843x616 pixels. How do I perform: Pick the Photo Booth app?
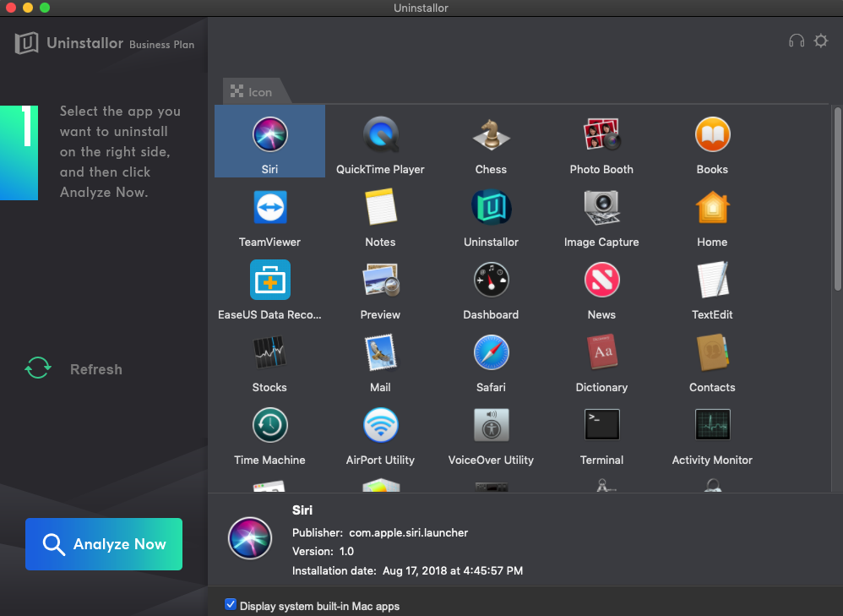(601, 134)
